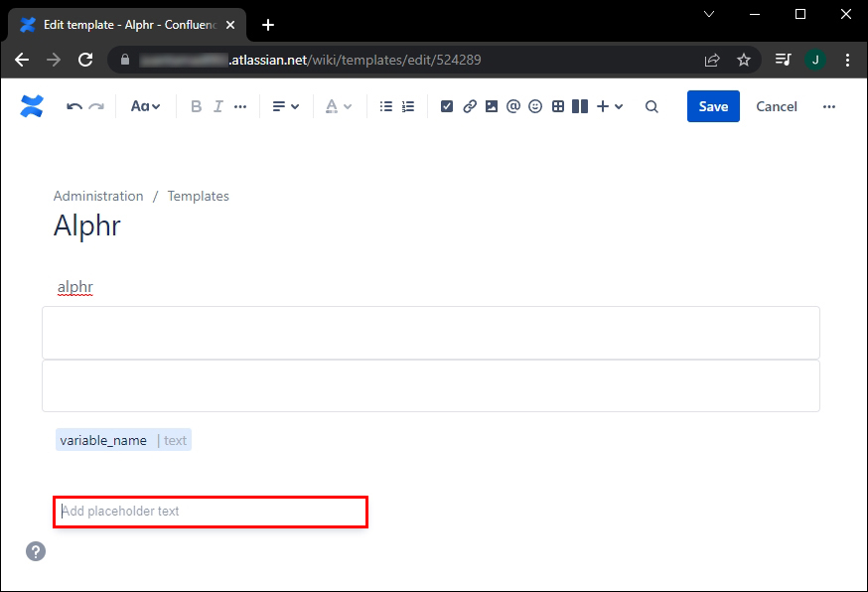Image resolution: width=868 pixels, height=592 pixels.
Task: Go forward in browser history
Action: click(x=54, y=60)
